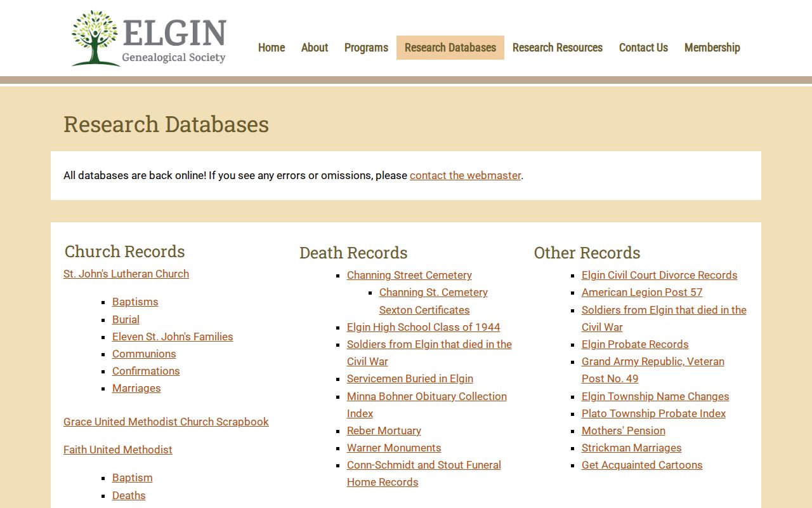
Task: View St. John's Marriages records
Action: coord(136,388)
